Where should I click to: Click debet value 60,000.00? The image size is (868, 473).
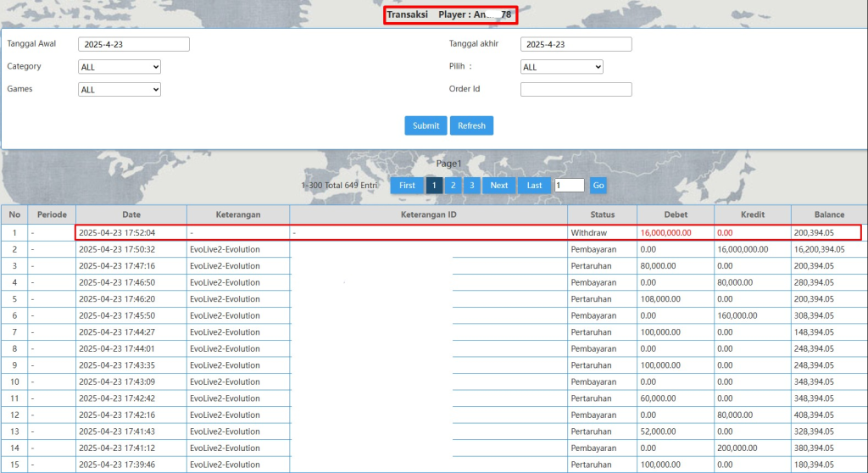click(658, 398)
